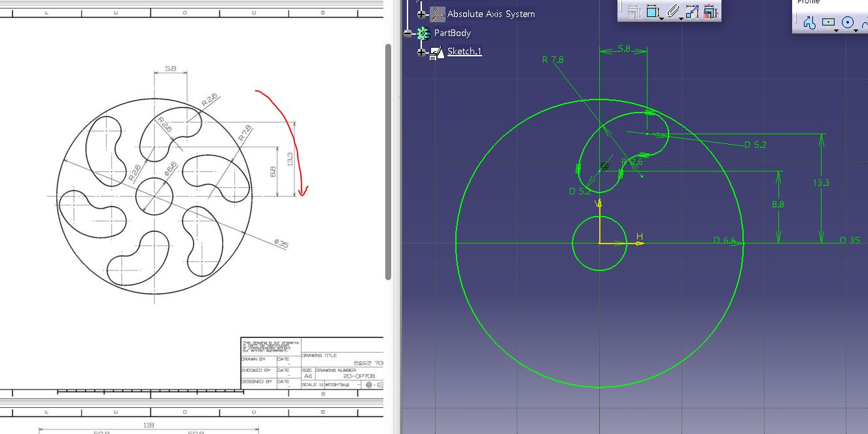Select the 5.8 dimension in CATIA sketch
This screenshot has height=434, width=868.
pyautogui.click(x=624, y=48)
